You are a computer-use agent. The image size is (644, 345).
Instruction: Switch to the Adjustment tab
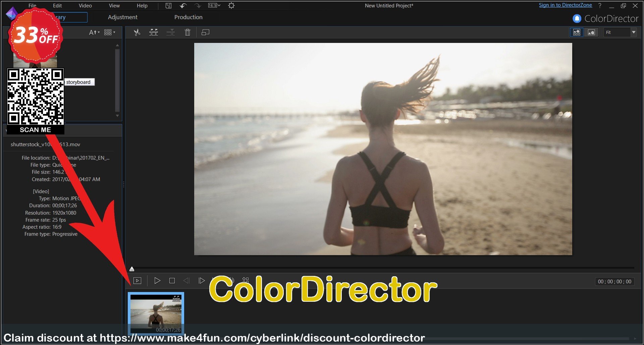tap(122, 17)
